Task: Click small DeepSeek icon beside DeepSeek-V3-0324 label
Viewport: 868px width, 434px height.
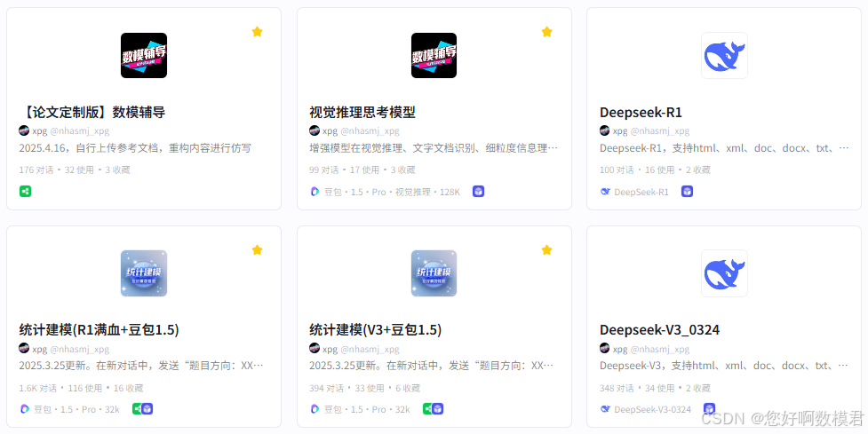Action: click(605, 409)
